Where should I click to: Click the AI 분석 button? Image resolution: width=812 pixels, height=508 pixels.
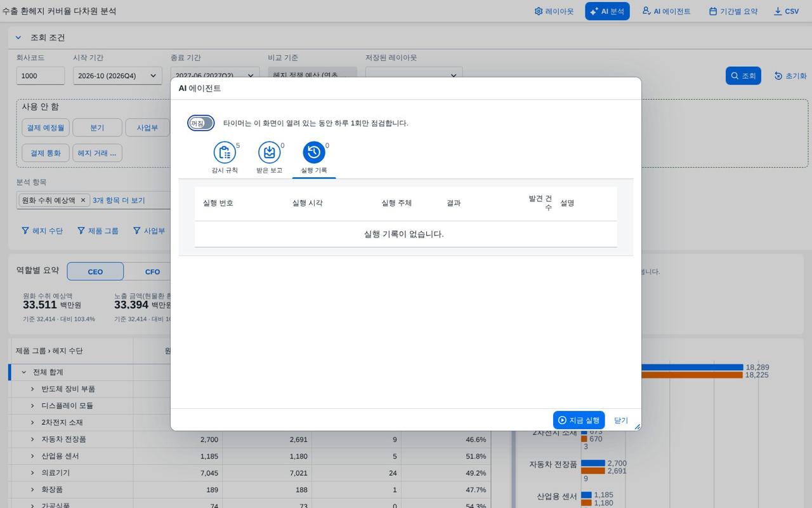pos(607,11)
